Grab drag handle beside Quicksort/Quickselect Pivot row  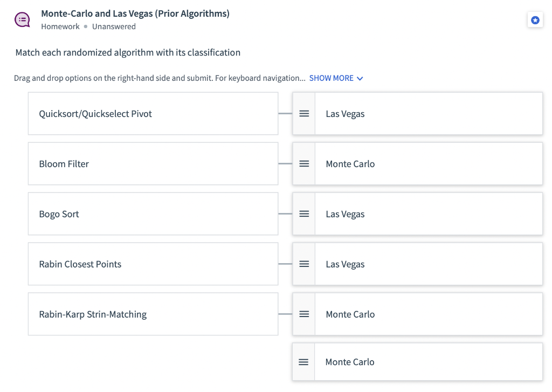tap(304, 114)
